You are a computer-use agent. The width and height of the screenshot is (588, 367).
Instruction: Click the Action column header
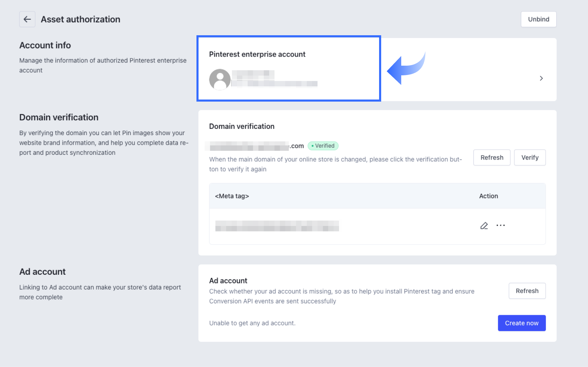[x=488, y=196]
